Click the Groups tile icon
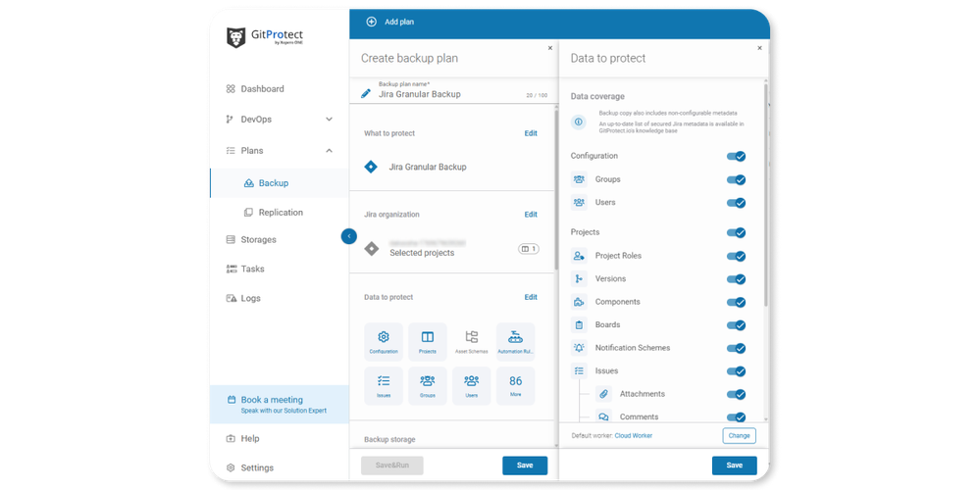Viewport: 980px width, 490px height. [428, 381]
